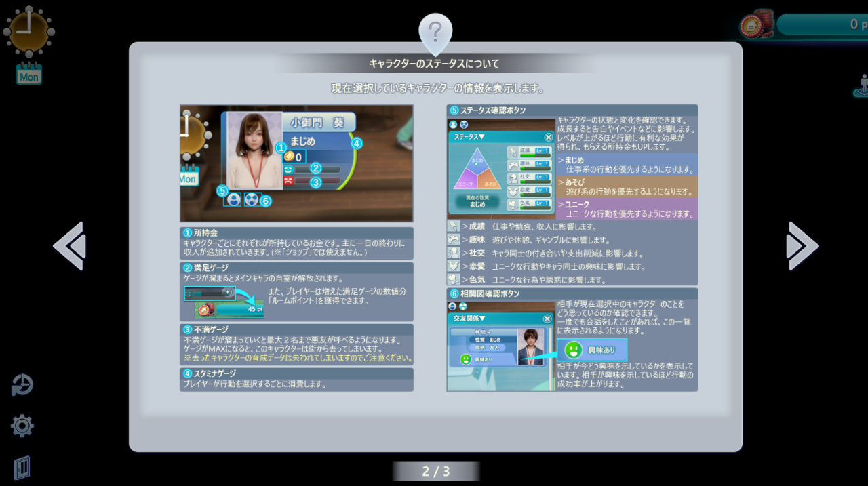Click the red angry face gauge icon
The height and width of the screenshot is (486, 868).
(x=288, y=181)
